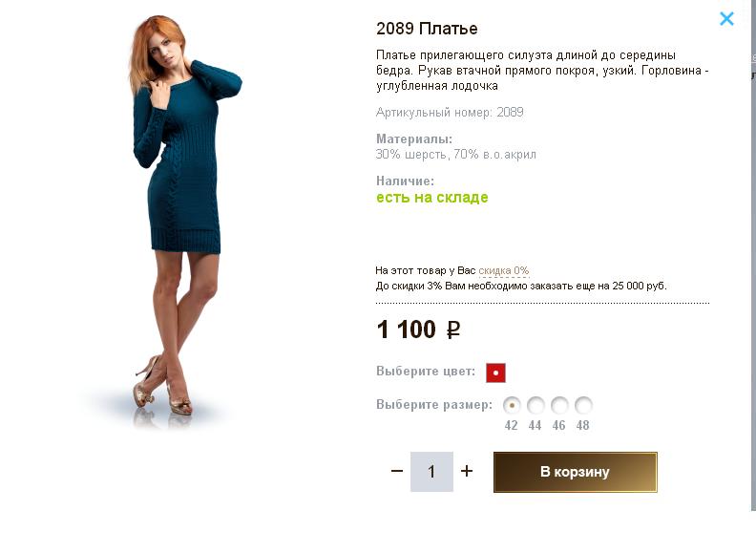Close the product popup with the X
Screen dimensions: 756x553
click(726, 18)
